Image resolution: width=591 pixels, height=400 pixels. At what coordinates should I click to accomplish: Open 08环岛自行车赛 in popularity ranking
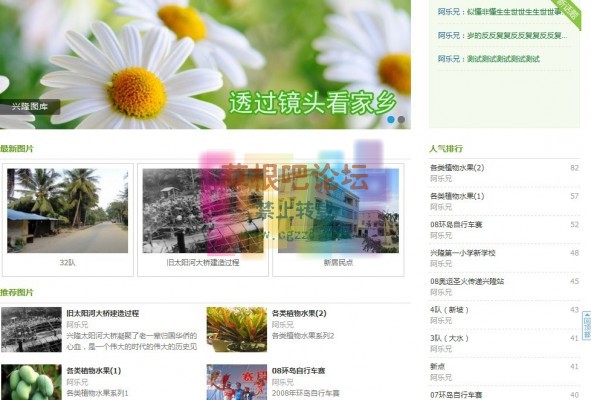click(x=456, y=225)
